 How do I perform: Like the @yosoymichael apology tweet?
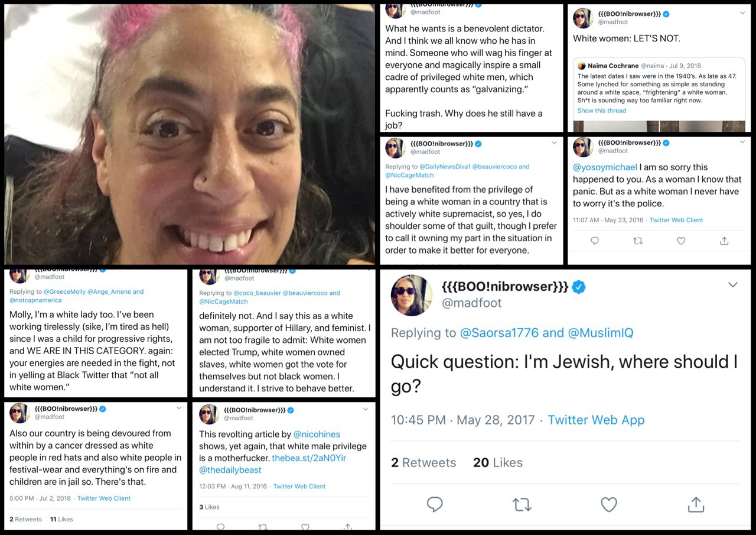(681, 241)
